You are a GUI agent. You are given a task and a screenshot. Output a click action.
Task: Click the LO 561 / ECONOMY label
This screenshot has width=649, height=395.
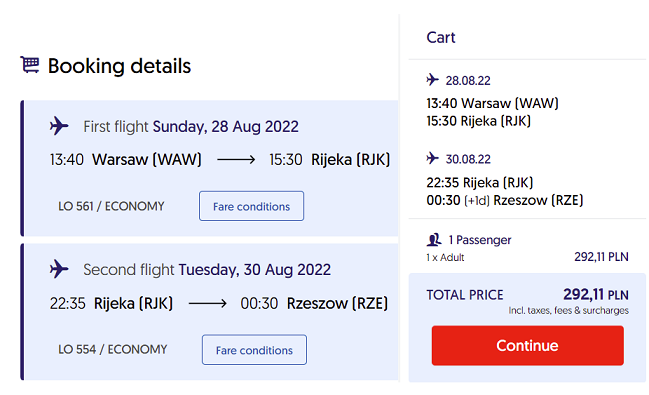(x=111, y=206)
